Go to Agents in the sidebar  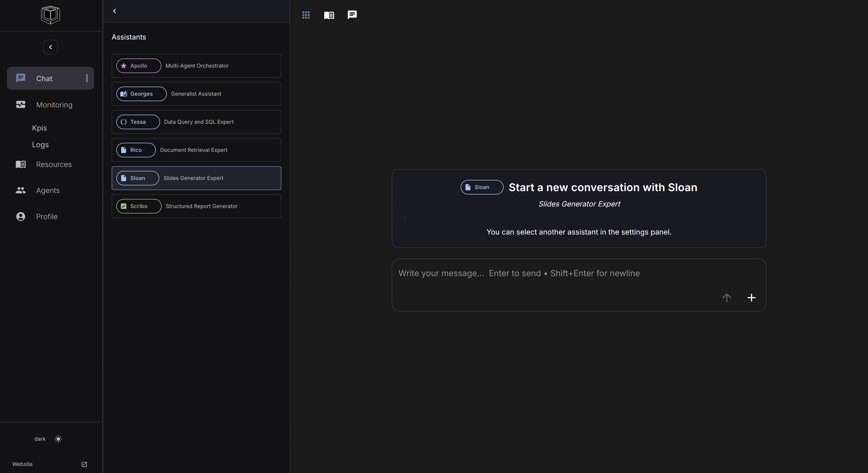click(x=48, y=190)
